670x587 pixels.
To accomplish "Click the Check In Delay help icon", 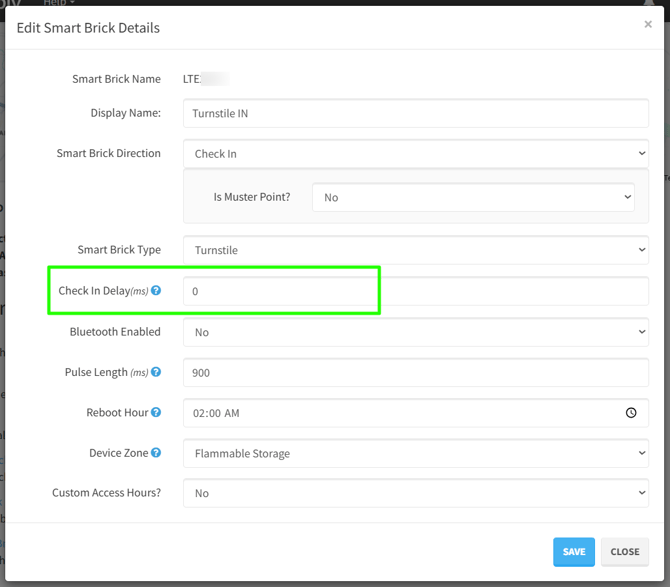I will tap(156, 291).
